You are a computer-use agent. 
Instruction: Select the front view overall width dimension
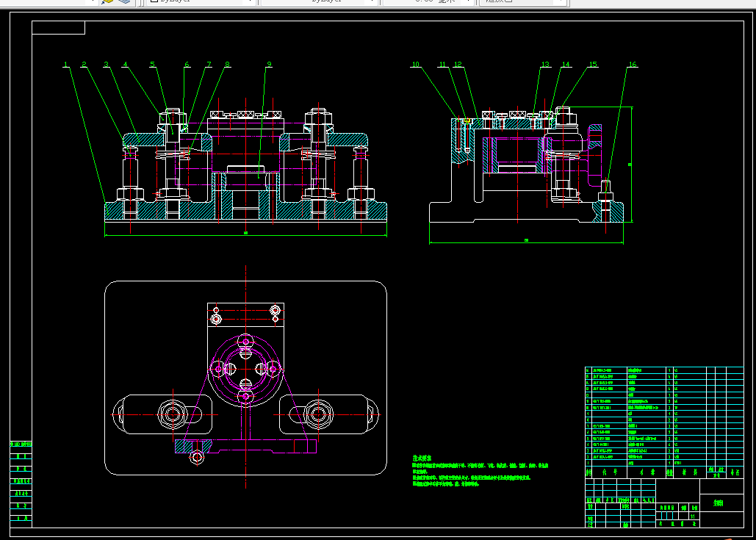(245, 234)
